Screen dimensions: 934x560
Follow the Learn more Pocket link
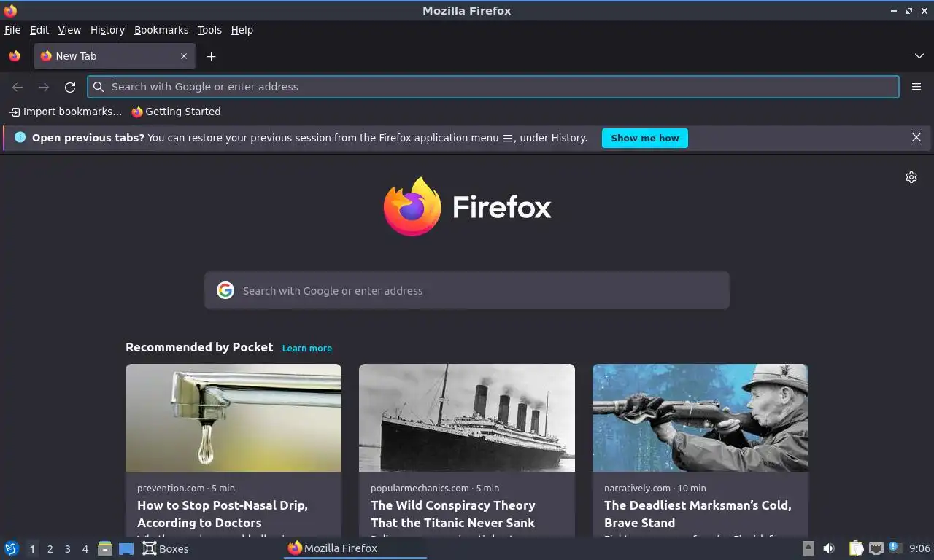307,348
